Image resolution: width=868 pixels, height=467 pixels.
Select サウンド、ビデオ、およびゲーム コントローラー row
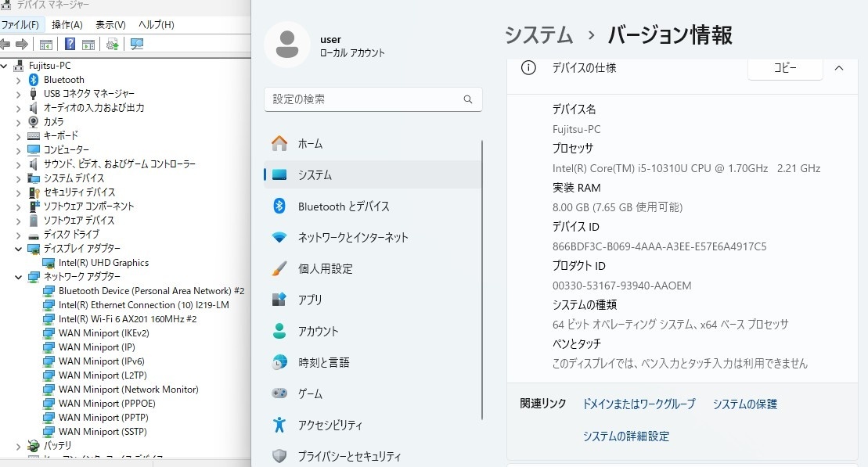pos(119,163)
